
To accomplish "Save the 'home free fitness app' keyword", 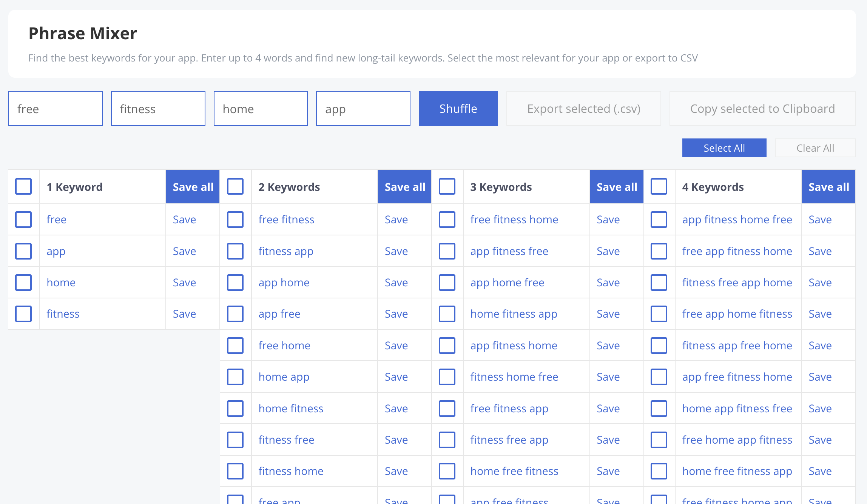I will pos(820,471).
